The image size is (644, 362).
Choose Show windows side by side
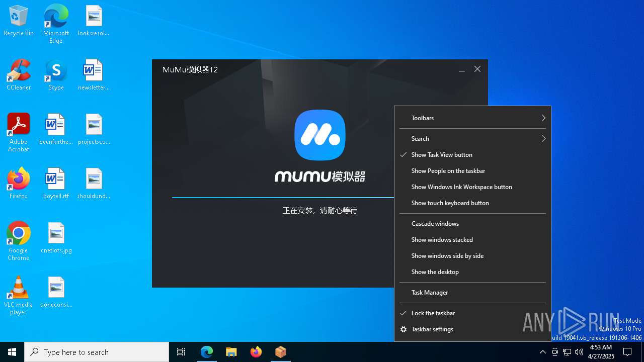pos(472,256)
